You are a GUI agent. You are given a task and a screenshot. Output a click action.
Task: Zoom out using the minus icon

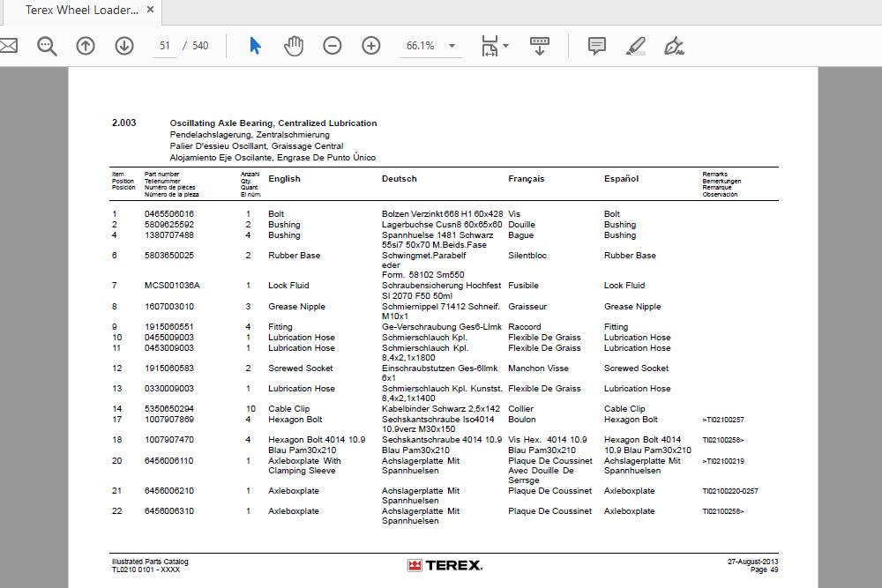click(x=331, y=44)
